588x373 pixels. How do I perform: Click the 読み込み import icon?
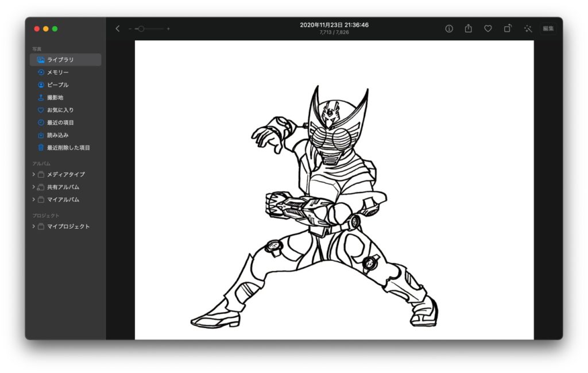coord(41,135)
